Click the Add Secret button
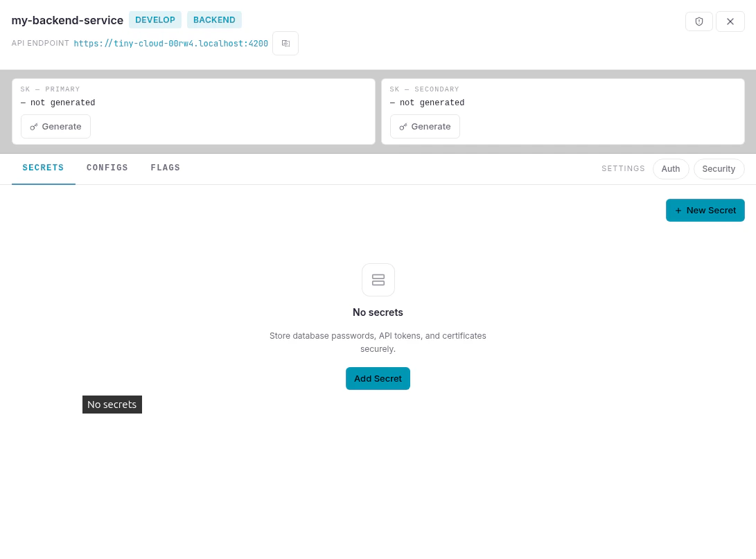Image resolution: width=756 pixels, height=559 pixels. 378,379
